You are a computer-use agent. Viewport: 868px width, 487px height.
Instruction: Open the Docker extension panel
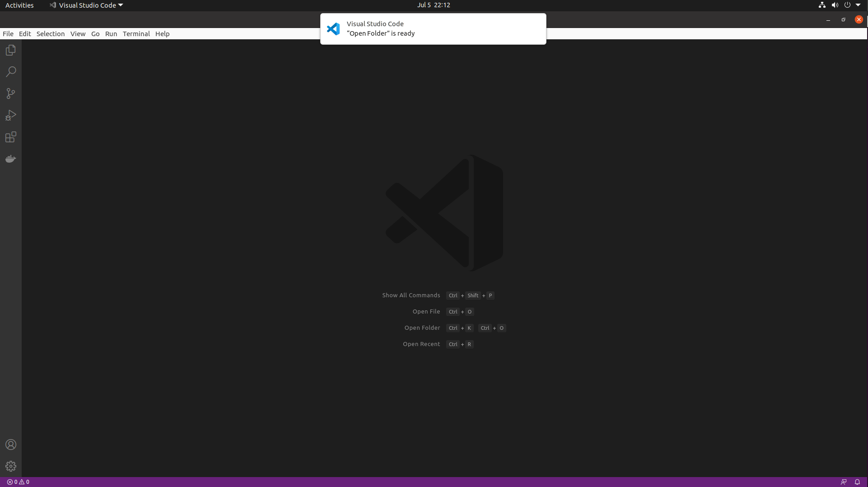point(10,159)
